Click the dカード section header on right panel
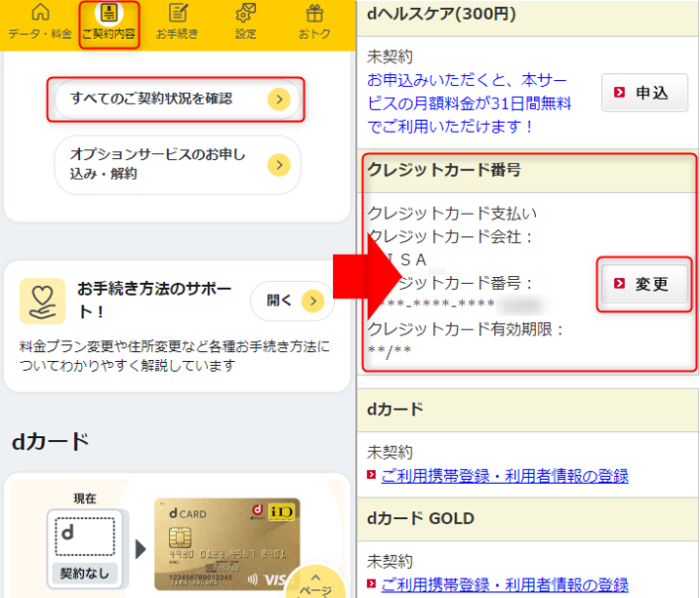This screenshot has width=700, height=598. pyautogui.click(x=528, y=410)
